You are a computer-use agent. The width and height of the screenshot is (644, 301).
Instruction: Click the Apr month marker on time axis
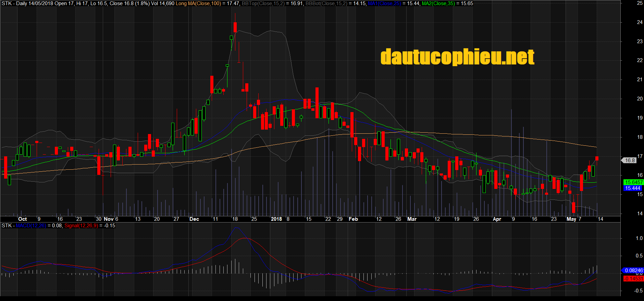(497, 219)
